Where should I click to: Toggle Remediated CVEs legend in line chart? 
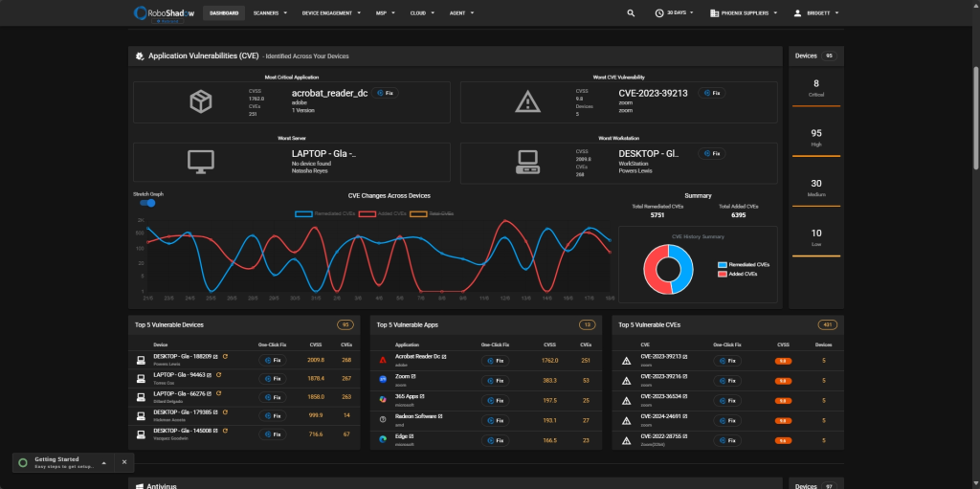coord(325,213)
